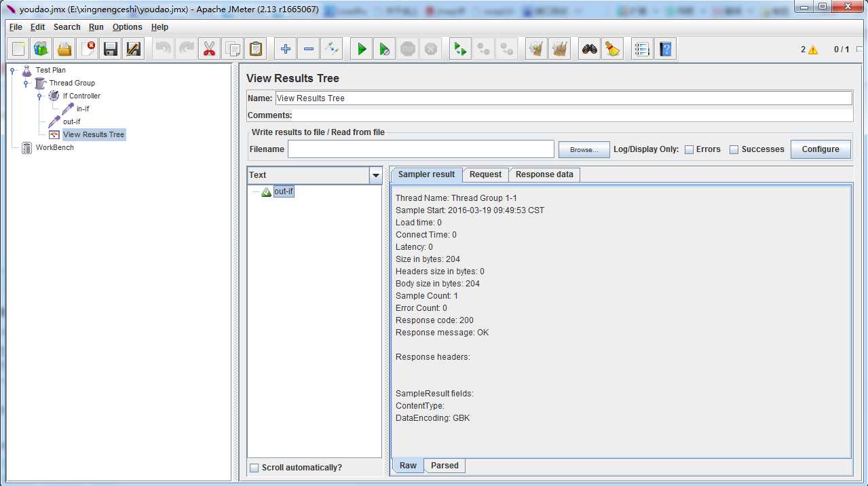This screenshot has height=486, width=868.
Task: Select out-if result in results list
Action: (x=284, y=192)
